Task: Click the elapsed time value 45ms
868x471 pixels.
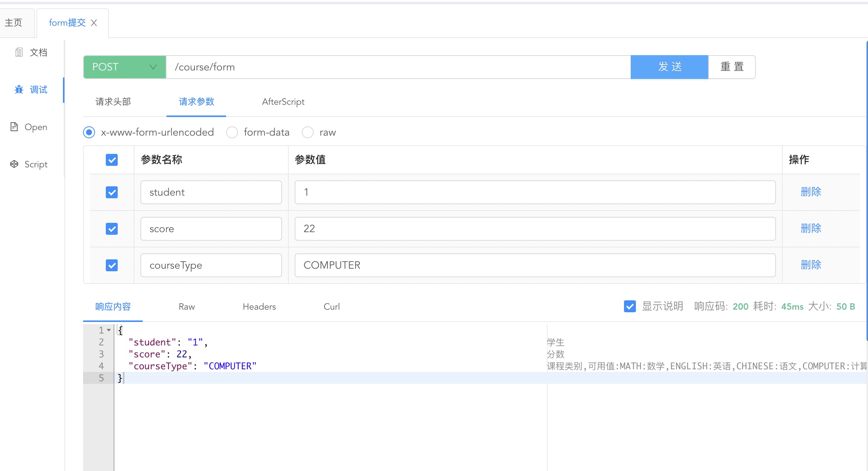Action: pos(792,307)
